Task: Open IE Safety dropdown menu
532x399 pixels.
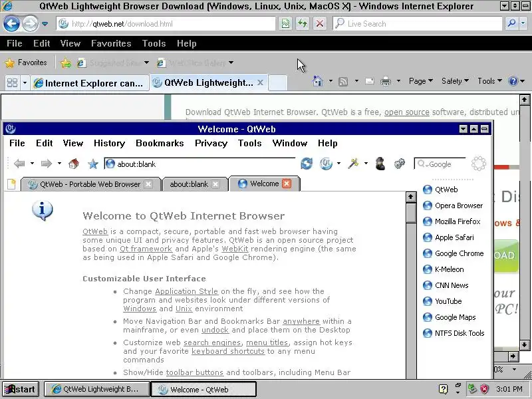Action: tap(455, 81)
